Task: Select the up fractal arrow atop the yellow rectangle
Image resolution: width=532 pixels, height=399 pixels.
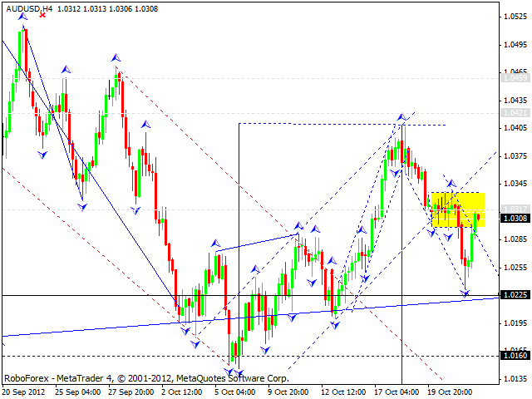Action: click(451, 184)
